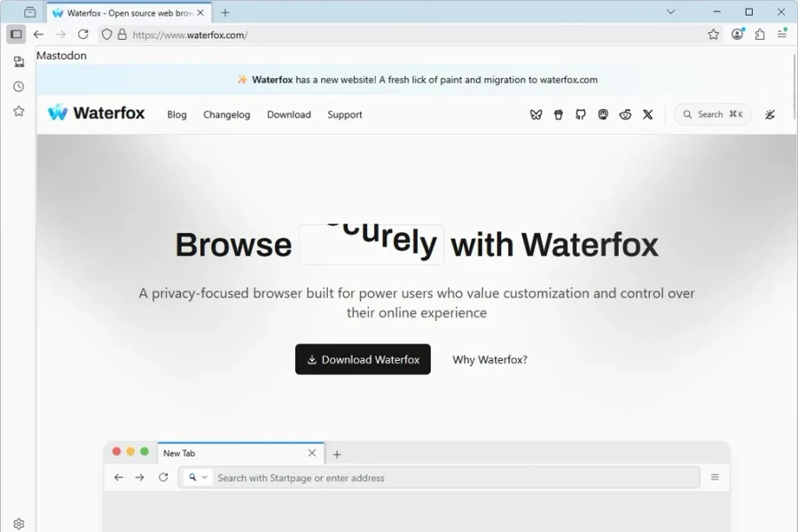Image resolution: width=798 pixels, height=532 pixels.
Task: Click the Download Waterfox button
Action: [x=363, y=359]
